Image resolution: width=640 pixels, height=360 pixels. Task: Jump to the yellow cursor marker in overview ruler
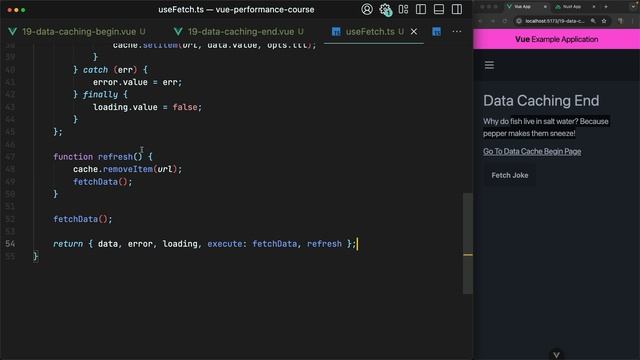pyautogui.click(x=468, y=255)
